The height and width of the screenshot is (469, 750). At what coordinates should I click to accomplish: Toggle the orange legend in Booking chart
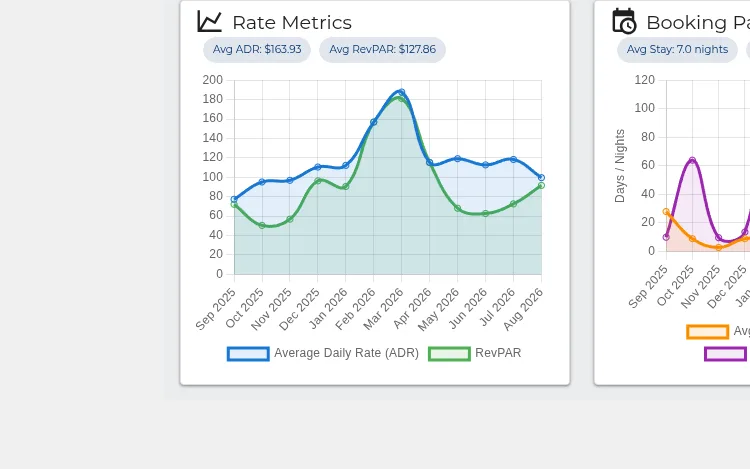pos(718,331)
